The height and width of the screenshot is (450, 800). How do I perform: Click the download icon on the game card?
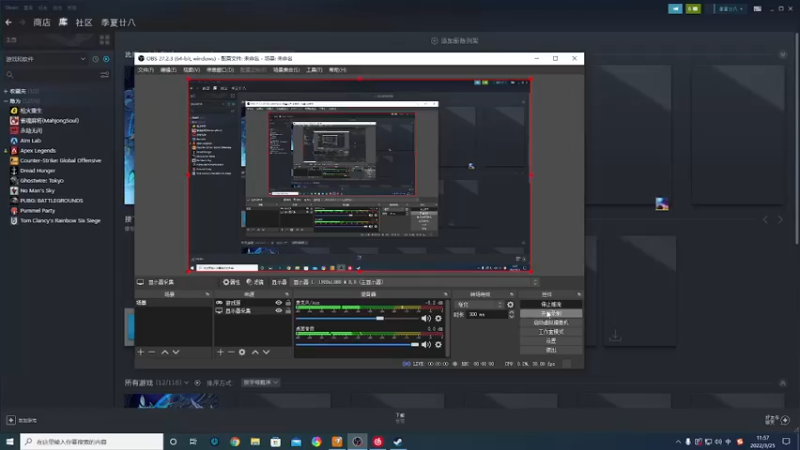[615, 335]
